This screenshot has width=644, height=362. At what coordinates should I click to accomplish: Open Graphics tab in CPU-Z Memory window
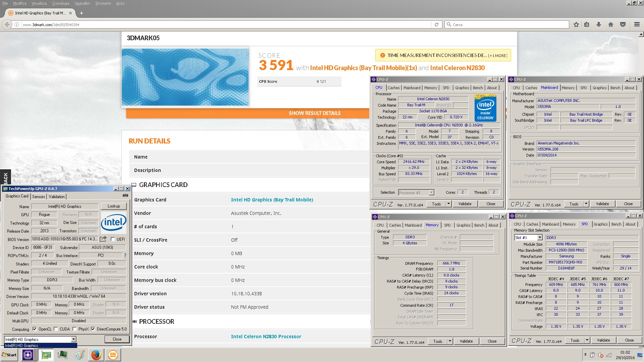[x=463, y=225]
